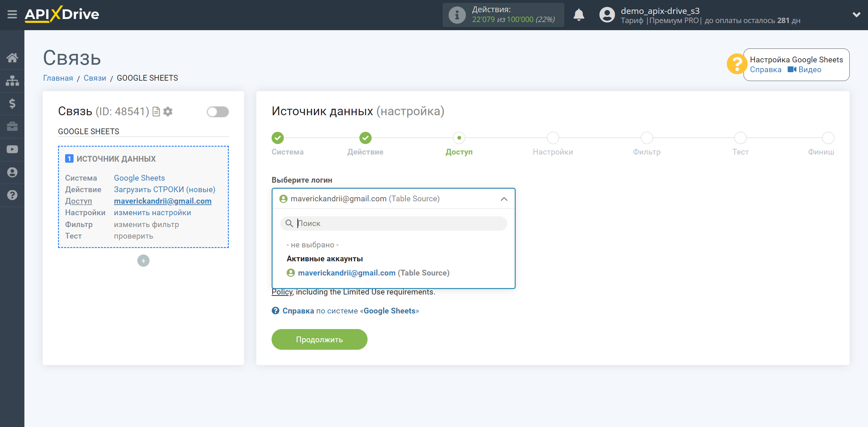Go to Фильтр step
This screenshot has height=427, width=868.
647,138
